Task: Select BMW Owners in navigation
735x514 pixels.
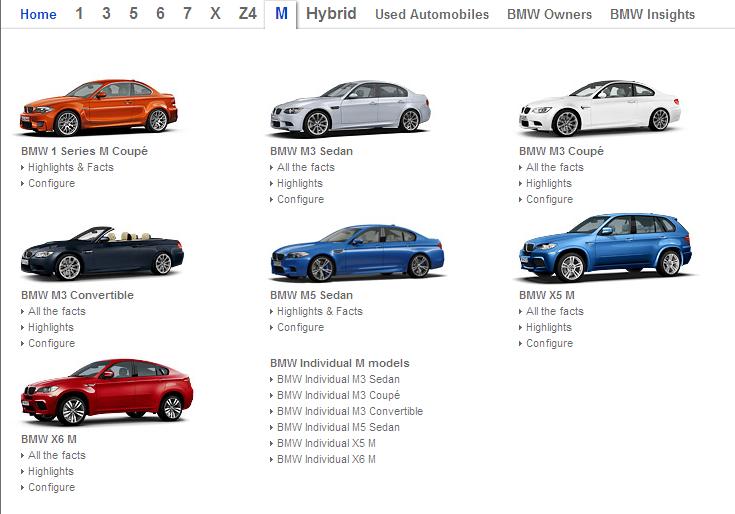Action: 549,15
